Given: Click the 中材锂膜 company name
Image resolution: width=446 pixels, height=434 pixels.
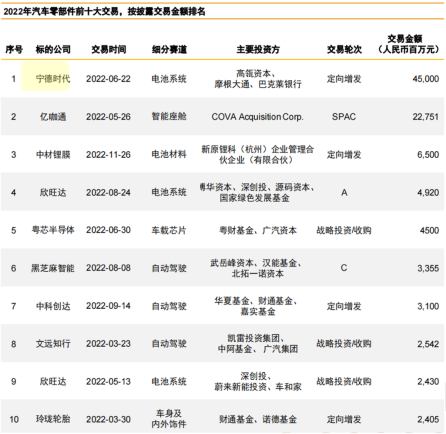Looking at the screenshot, I should point(53,155).
